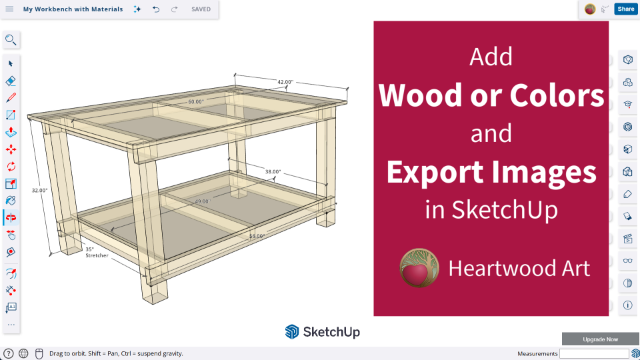
Task: Open the Instructor graduation cap panel
Action: tap(628, 104)
